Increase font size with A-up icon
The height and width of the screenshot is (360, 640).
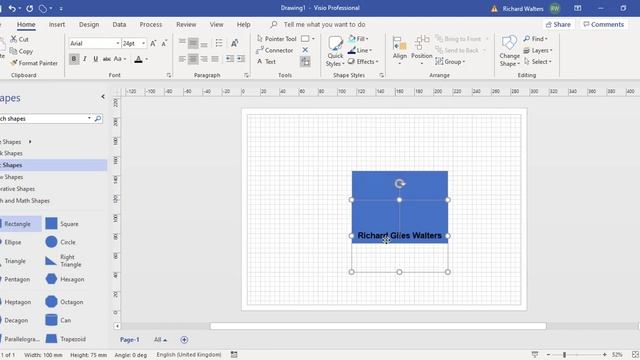point(153,43)
